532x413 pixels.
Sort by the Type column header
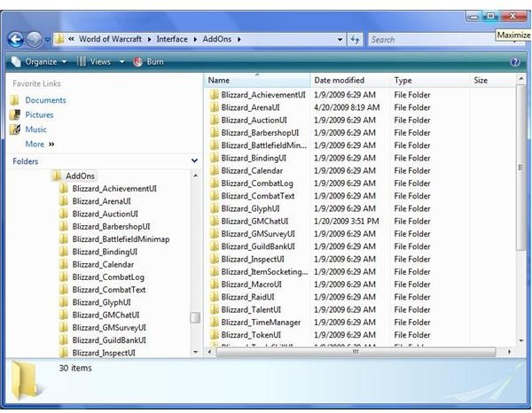click(430, 81)
